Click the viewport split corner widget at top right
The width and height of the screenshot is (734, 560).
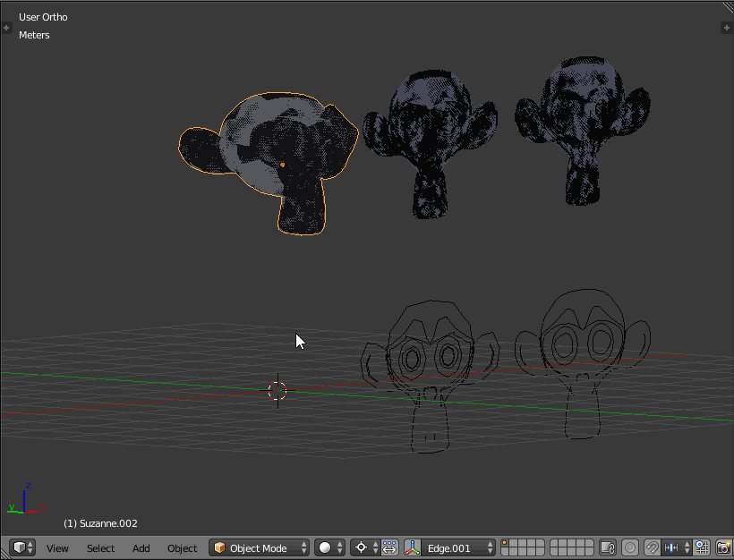[x=728, y=7]
